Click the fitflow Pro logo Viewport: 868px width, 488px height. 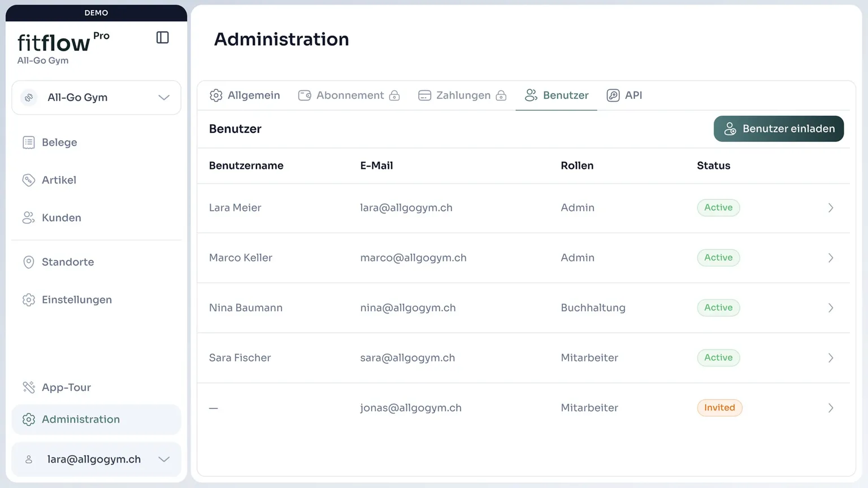(63, 42)
